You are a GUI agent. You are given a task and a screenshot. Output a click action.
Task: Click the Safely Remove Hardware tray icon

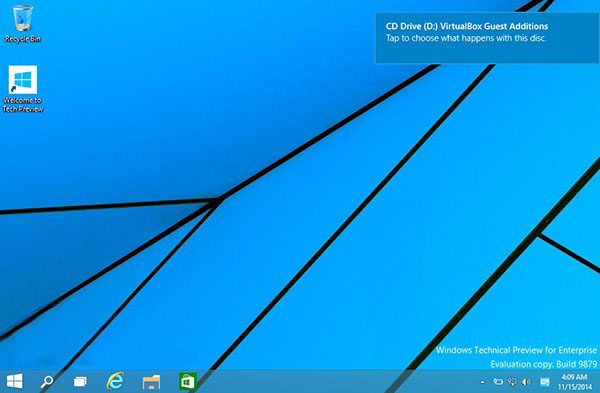498,382
